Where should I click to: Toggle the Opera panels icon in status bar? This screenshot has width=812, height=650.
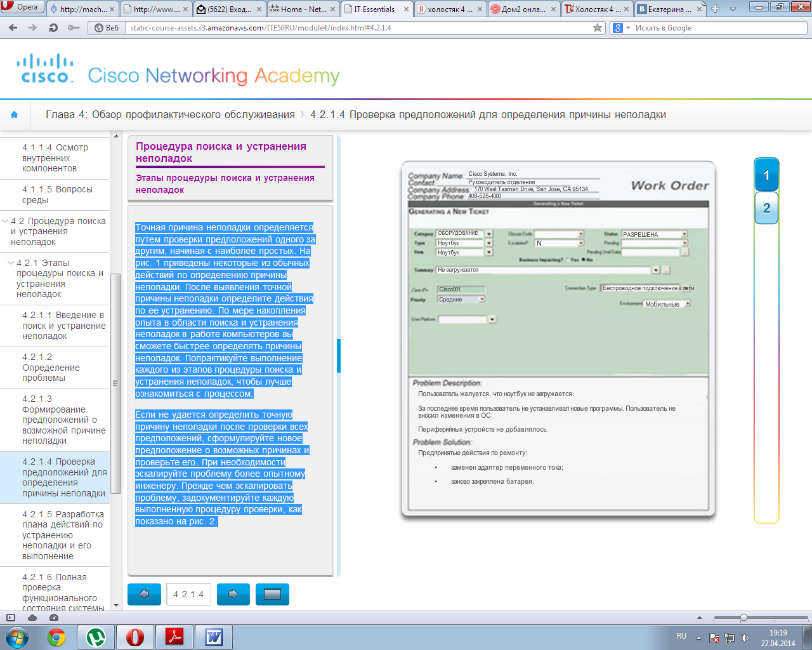tap(11, 618)
